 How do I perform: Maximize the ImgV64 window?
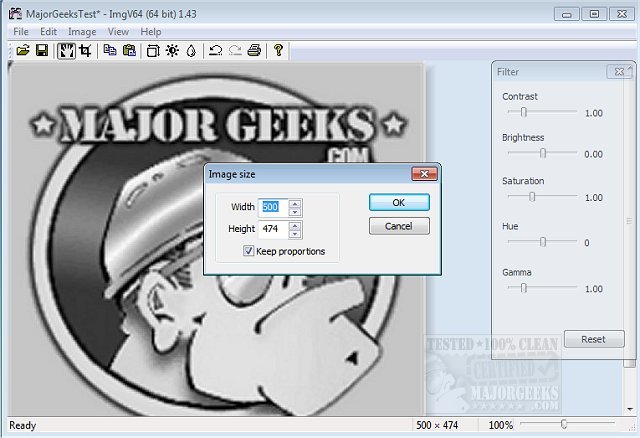click(594, 14)
